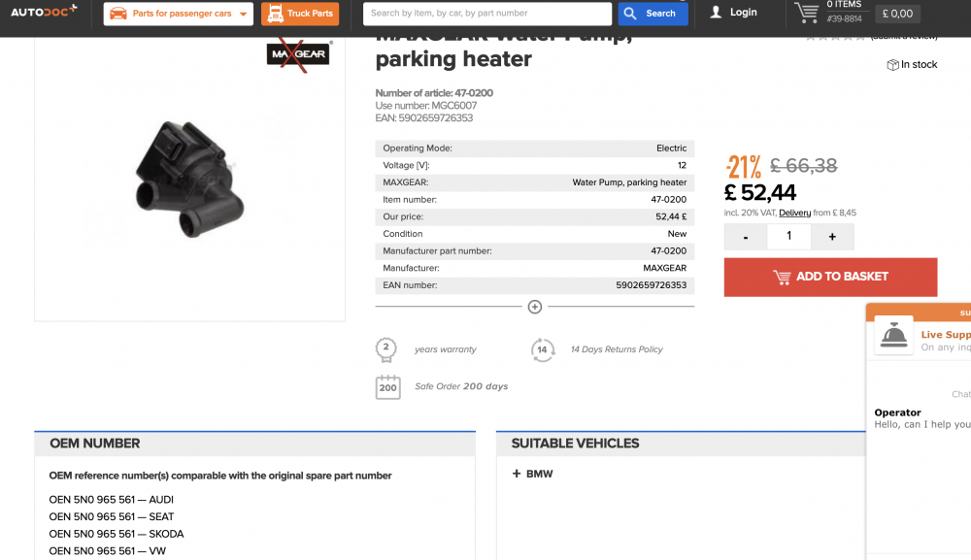Viewport: 971px width, 560px height.
Task: Open the Parts for passenger cars dropdown
Action: tap(179, 14)
